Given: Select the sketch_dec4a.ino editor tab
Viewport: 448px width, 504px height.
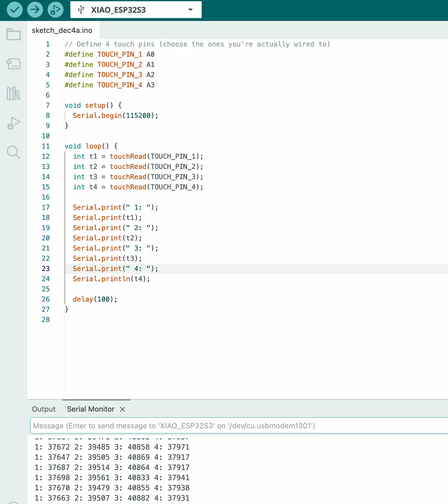Looking at the screenshot, I should [62, 30].
